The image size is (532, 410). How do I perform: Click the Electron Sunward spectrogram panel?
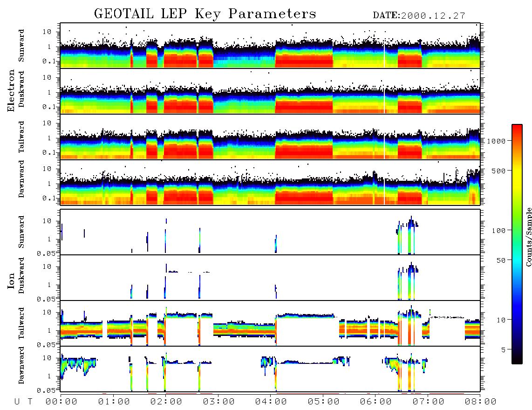pyautogui.click(x=270, y=46)
